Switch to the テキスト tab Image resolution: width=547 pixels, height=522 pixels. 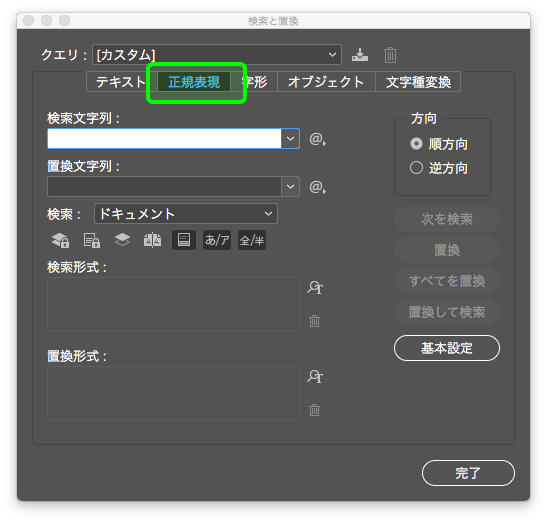(121, 82)
